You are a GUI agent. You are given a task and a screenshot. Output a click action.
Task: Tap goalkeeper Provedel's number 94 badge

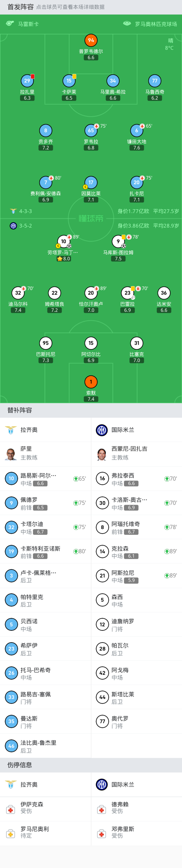[x=91, y=41]
